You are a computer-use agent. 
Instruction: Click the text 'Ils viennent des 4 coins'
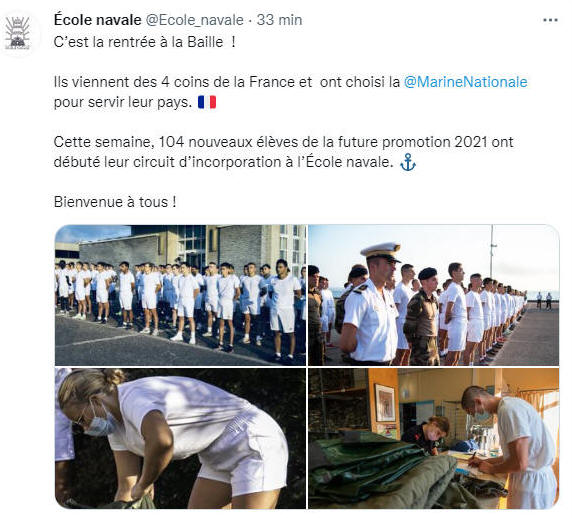(x=131, y=82)
